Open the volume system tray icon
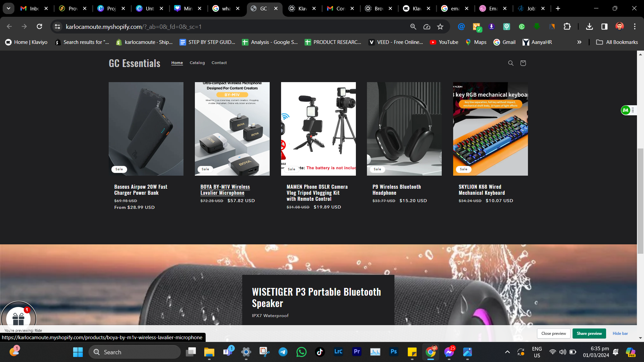This screenshot has height=362, width=644. [562, 352]
